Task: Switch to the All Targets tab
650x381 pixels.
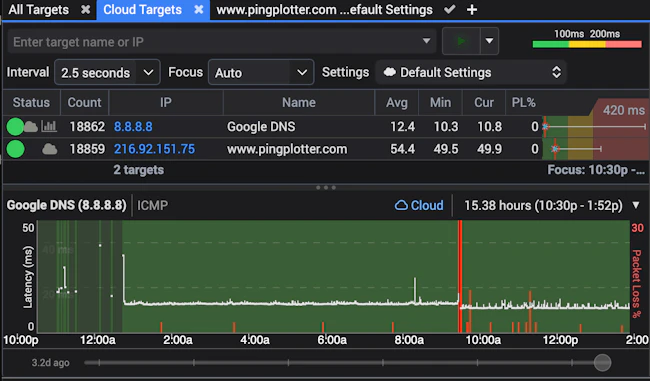Action: [39, 10]
